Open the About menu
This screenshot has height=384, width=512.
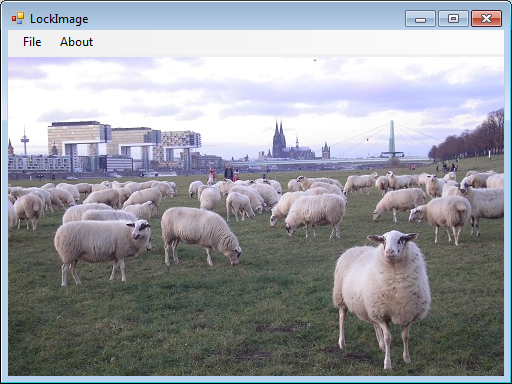click(x=76, y=42)
